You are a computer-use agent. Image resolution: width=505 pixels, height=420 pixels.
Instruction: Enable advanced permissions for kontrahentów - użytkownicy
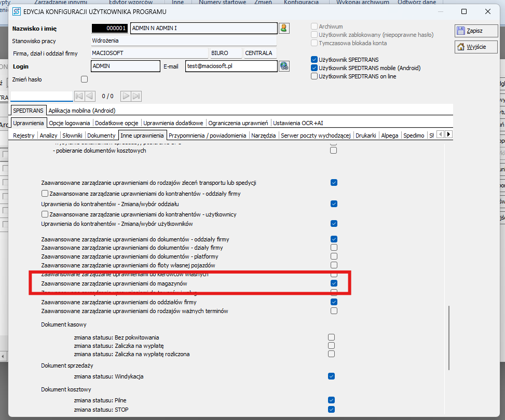click(45, 214)
